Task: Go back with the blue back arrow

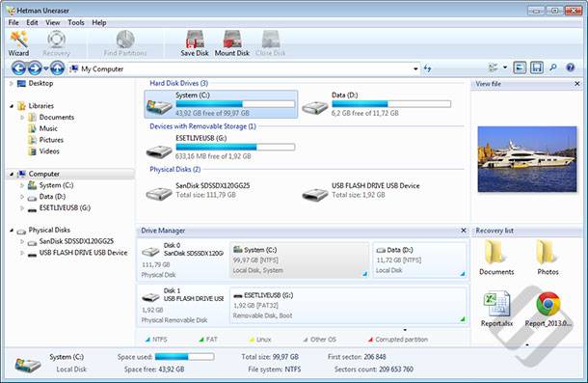Action: [x=18, y=68]
